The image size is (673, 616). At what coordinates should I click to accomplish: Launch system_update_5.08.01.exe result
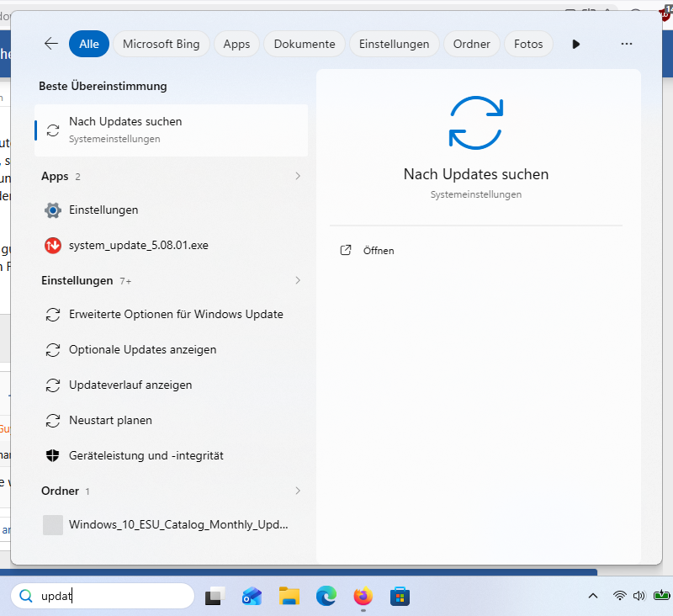(x=172, y=246)
